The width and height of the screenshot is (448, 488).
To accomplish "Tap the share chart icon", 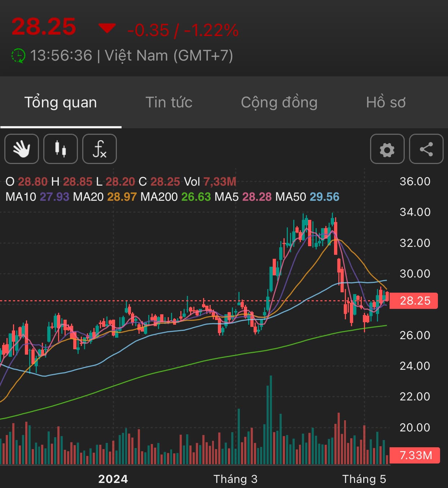I will pyautogui.click(x=426, y=149).
